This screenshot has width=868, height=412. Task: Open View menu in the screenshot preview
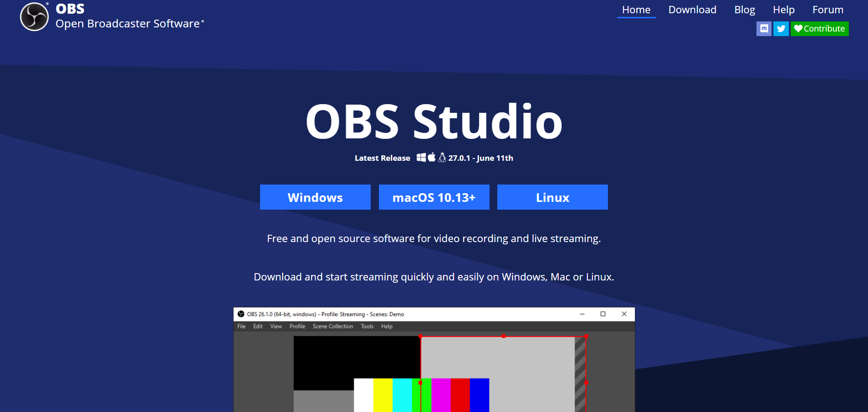pos(276,326)
